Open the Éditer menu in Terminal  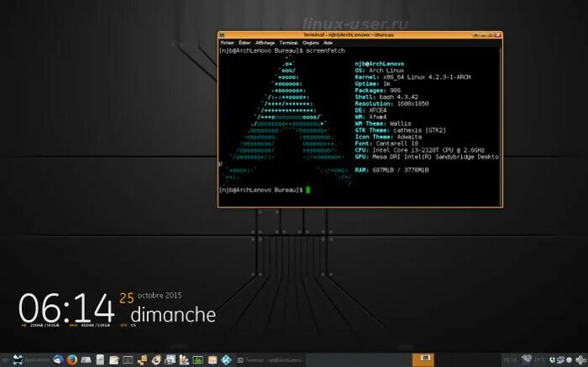tap(244, 43)
